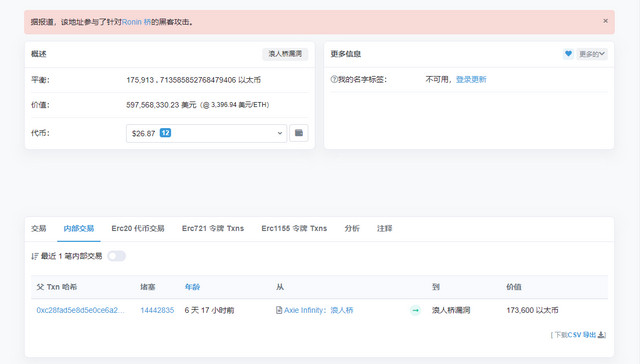640x364 pixels.
Task: Open transaction hash 0xc28fad5e8d5e0ce6a2
Action: [x=80, y=310]
